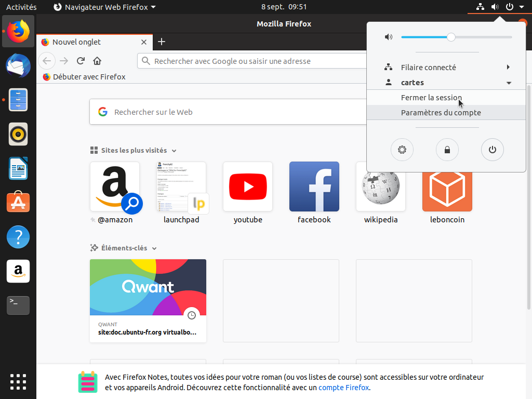Screen dimensions: 532x399
Task: Open Ubuntu Software store dock icon
Action: pyautogui.click(x=18, y=203)
